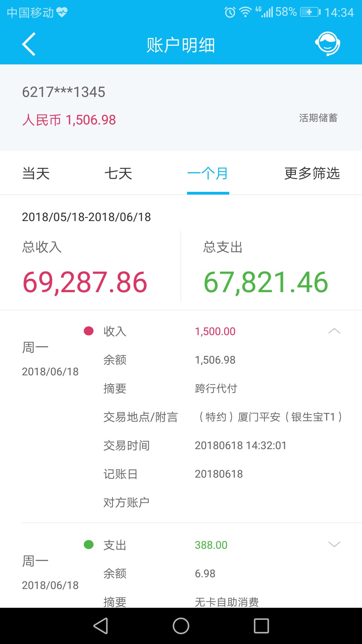This screenshot has width=362, height=644.
Task: Tap the 对方账户 label
Action: (126, 502)
